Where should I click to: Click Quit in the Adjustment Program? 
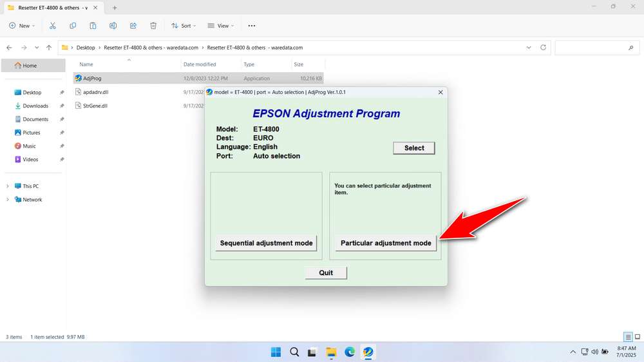pos(326,273)
